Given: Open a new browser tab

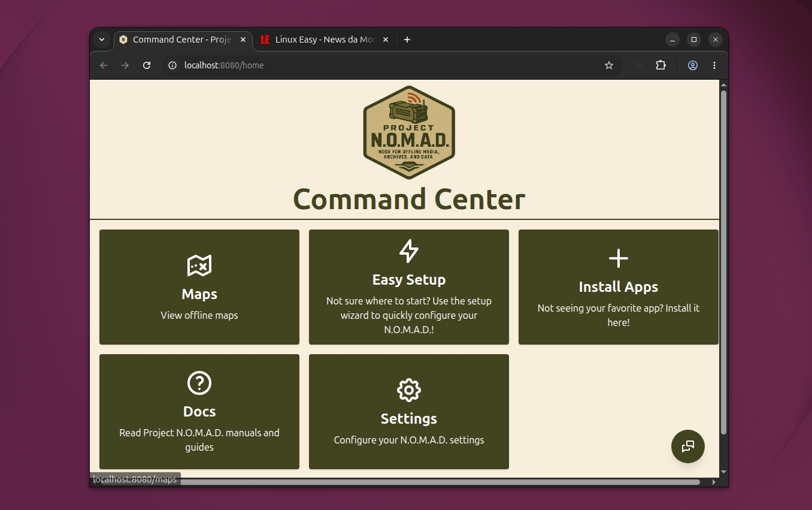Looking at the screenshot, I should coord(407,40).
